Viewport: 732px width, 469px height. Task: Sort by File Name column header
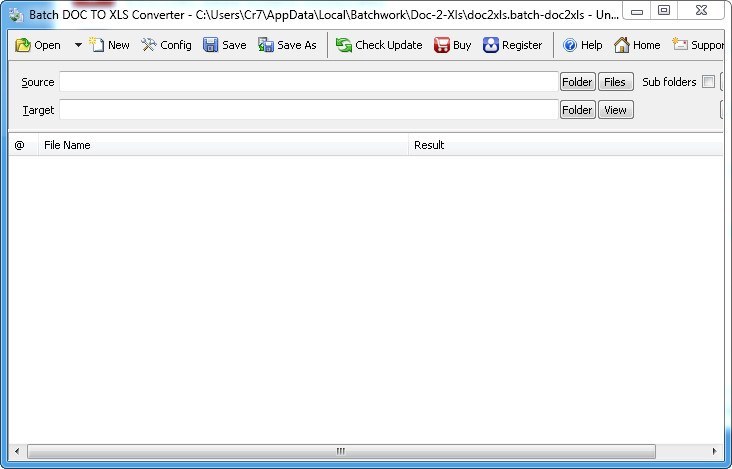pos(223,145)
